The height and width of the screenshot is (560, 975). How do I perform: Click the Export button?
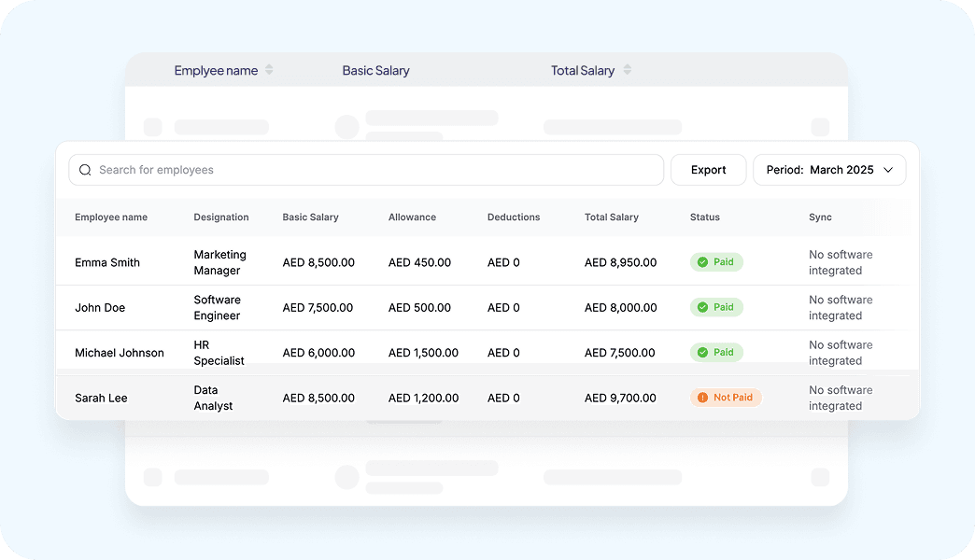coord(708,170)
